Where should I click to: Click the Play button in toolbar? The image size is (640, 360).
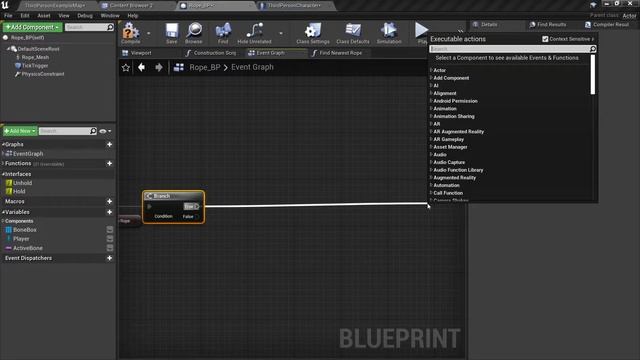pos(421,30)
